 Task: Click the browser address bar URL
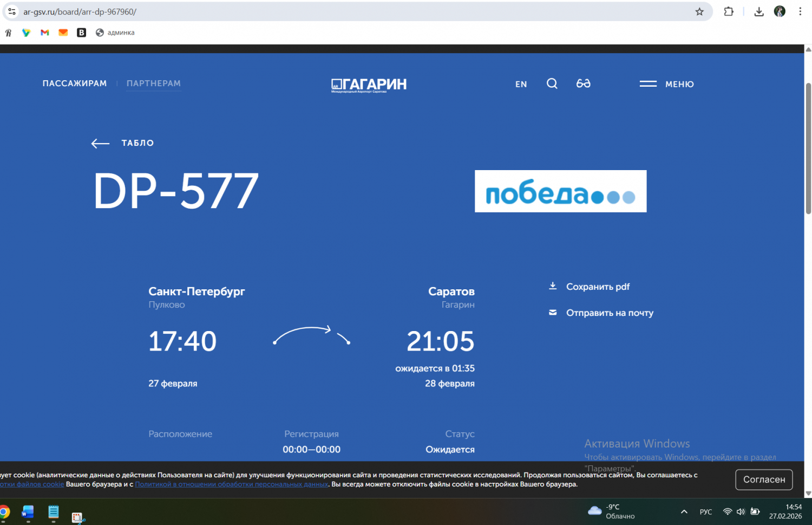coord(80,11)
